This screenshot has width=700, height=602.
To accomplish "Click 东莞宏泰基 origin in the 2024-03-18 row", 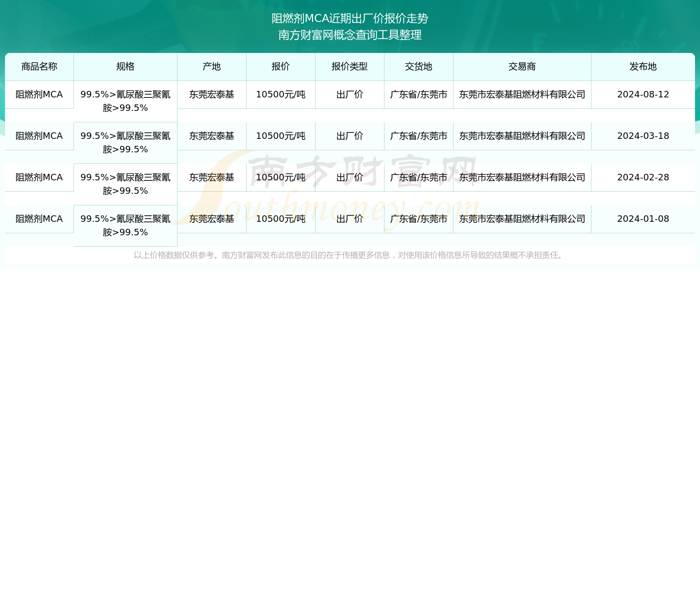I will pos(211,136).
